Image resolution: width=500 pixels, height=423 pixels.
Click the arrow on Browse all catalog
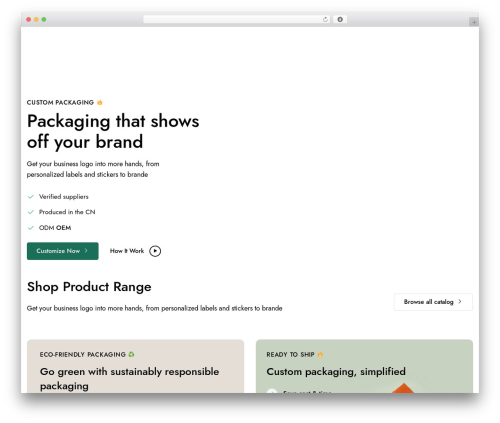tap(460, 302)
